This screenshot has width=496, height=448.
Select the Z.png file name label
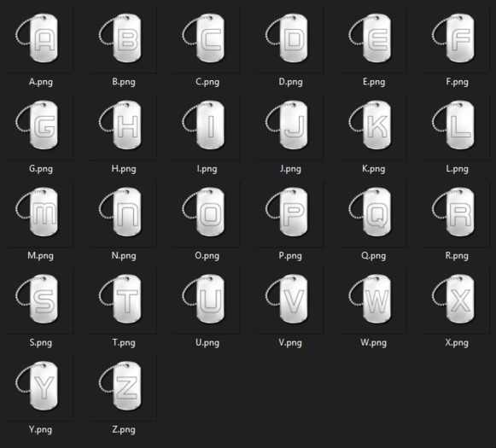(124, 430)
